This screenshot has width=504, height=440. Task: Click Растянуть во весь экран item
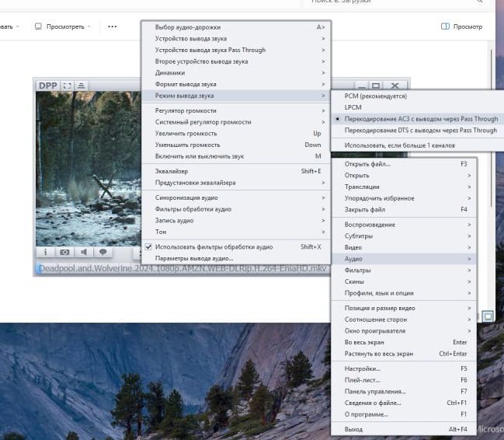[x=404, y=354]
